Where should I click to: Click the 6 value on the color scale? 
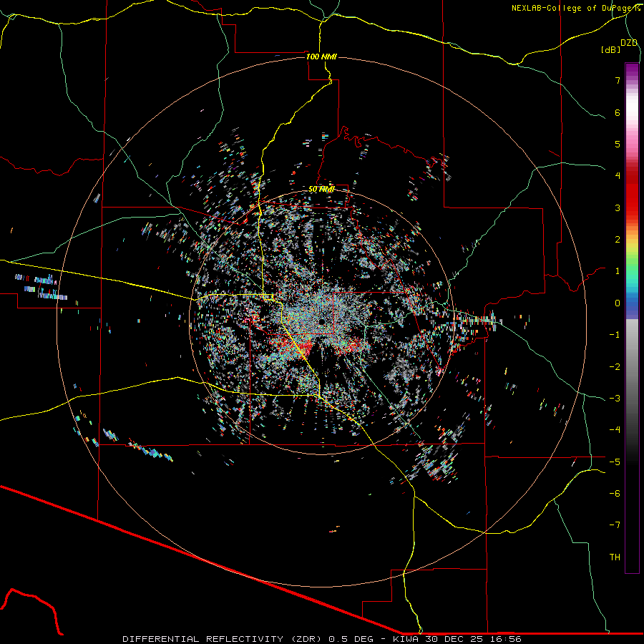coord(618,112)
